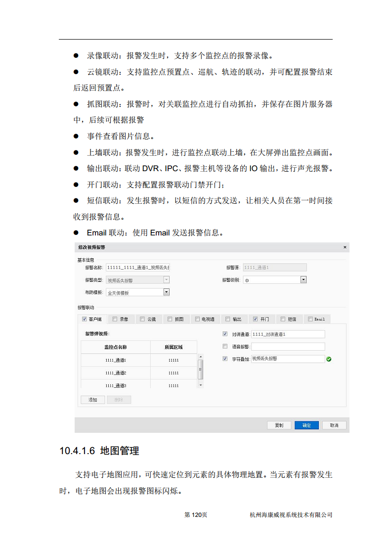Click the 所属区域 column header
The height and width of the screenshot is (555, 392).
[174, 347]
